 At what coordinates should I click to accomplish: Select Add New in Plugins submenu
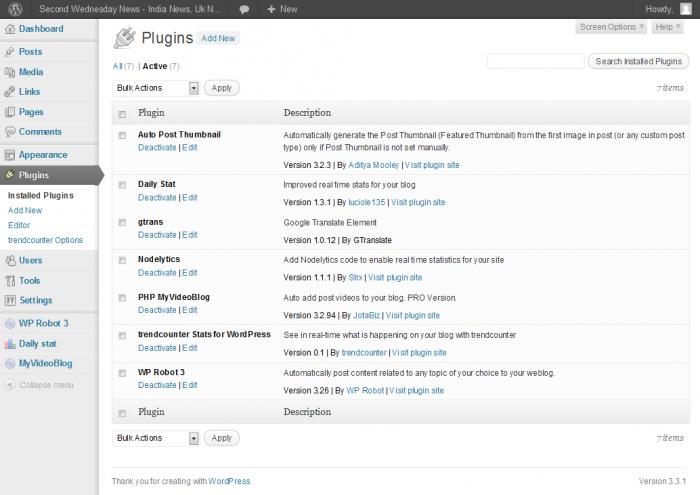[25, 210]
